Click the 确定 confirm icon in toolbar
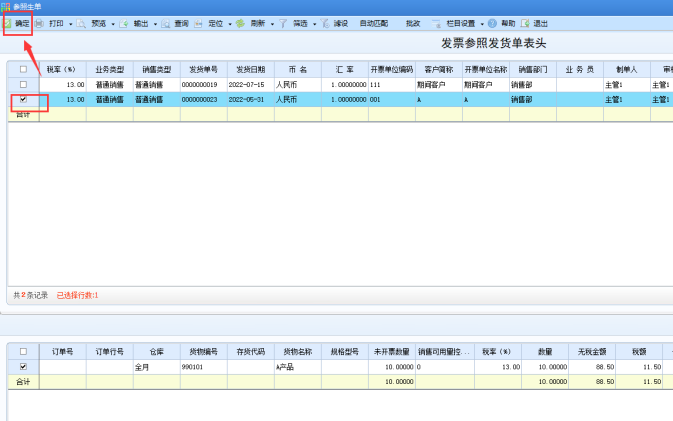The image size is (673, 421). [x=7, y=23]
